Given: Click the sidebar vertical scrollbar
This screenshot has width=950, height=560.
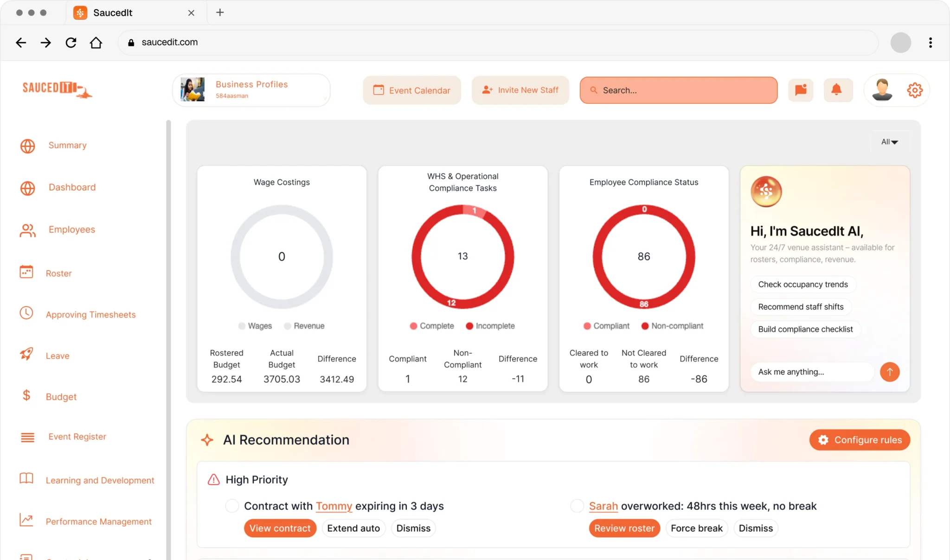Looking at the screenshot, I should (168, 340).
